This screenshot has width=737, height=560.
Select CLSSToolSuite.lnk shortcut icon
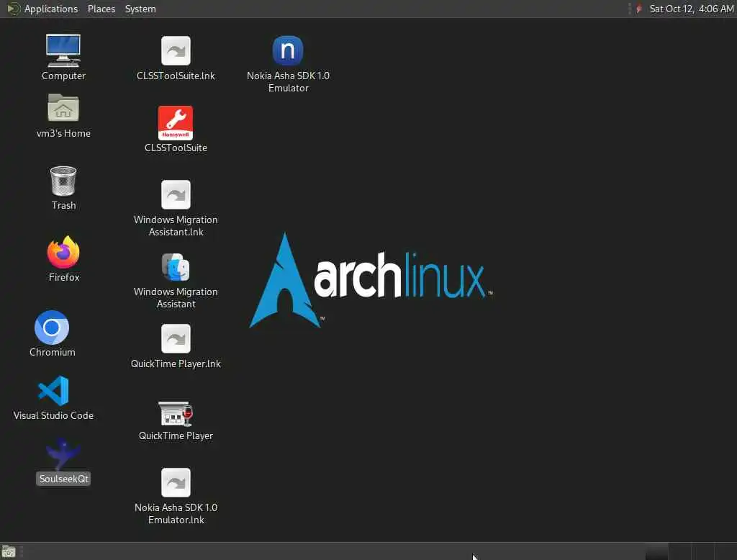(176, 51)
